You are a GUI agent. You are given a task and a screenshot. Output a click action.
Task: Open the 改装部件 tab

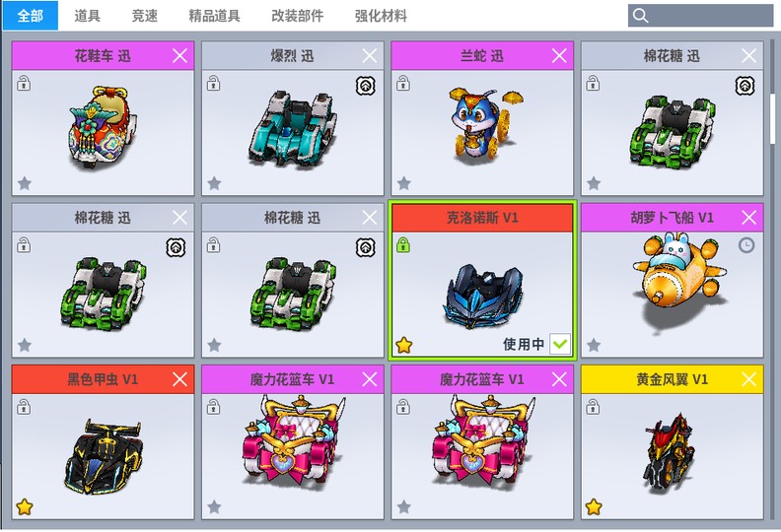[298, 16]
